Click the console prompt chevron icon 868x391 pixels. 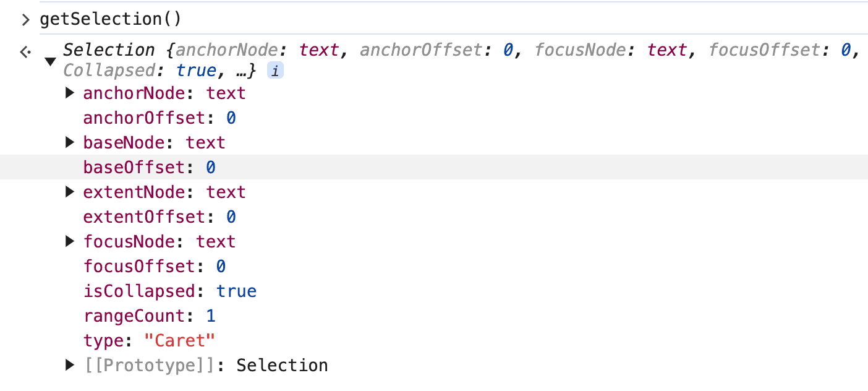coord(25,19)
